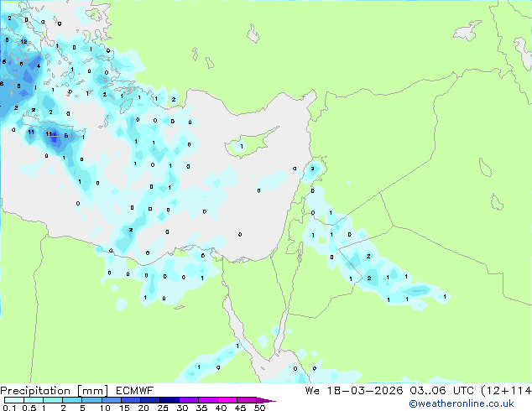Click the '50' legend scale label

(x=259, y=408)
